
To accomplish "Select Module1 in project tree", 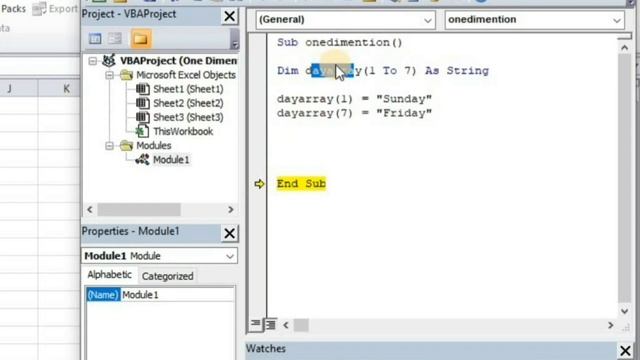I will pos(171,160).
